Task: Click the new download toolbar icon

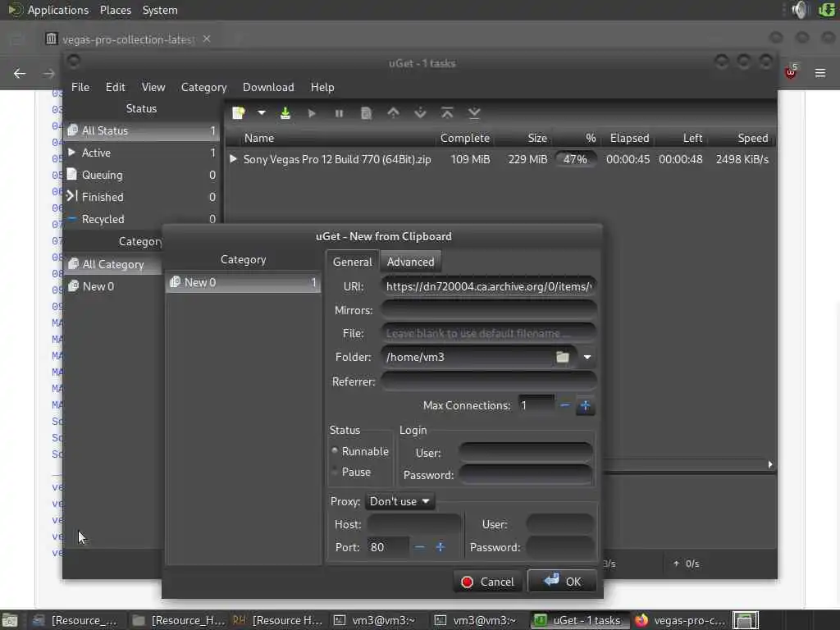Action: [239, 113]
